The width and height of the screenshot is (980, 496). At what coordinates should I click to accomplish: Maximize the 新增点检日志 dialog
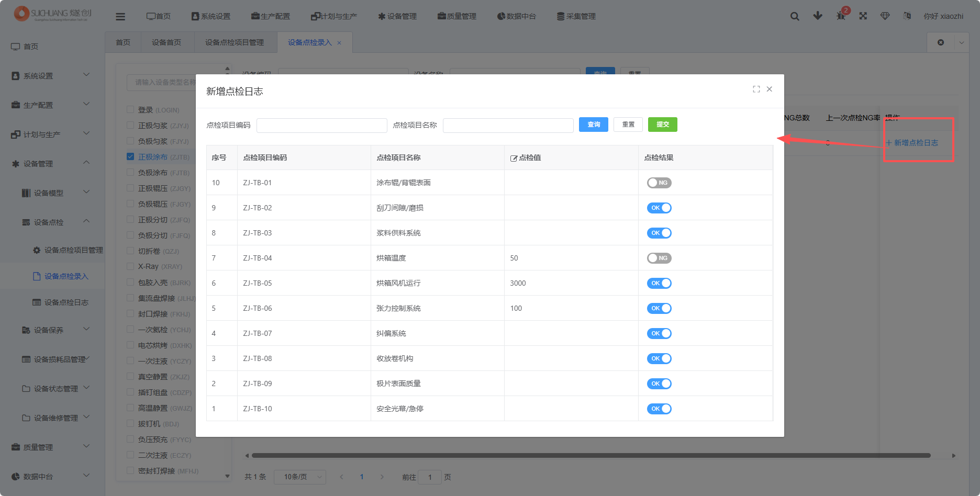tap(756, 89)
